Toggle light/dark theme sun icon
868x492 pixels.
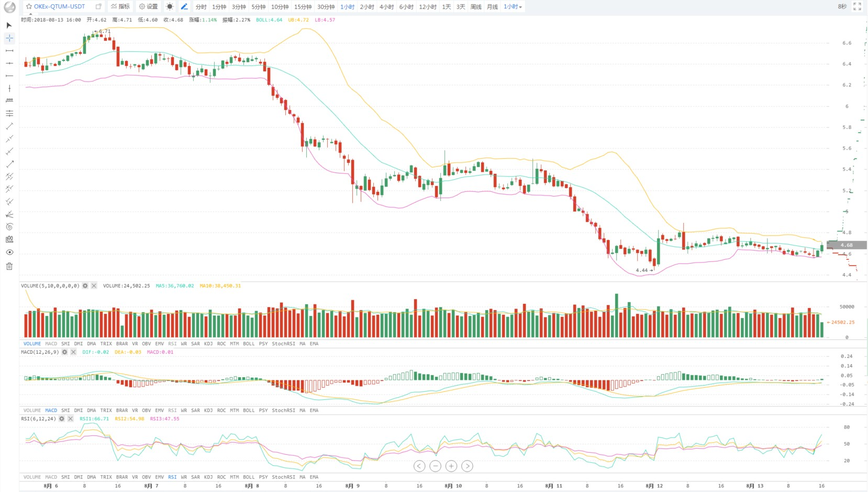[170, 7]
